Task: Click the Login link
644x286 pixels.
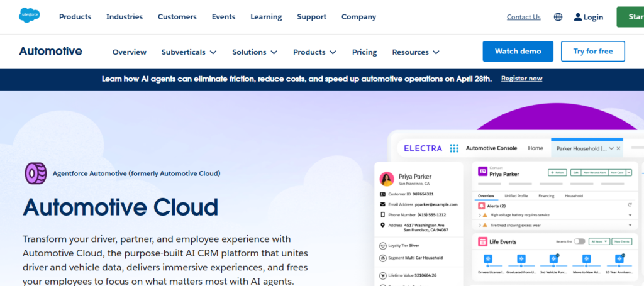Action: 593,17
